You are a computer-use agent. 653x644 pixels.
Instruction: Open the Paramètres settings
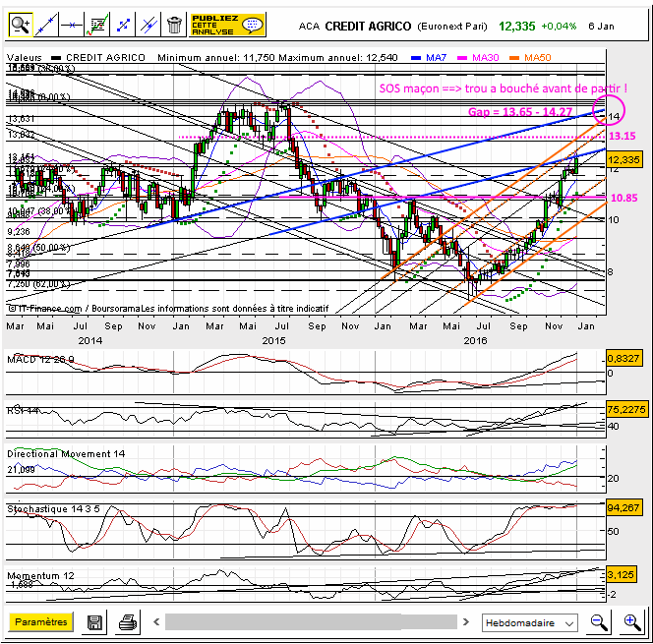(x=40, y=621)
